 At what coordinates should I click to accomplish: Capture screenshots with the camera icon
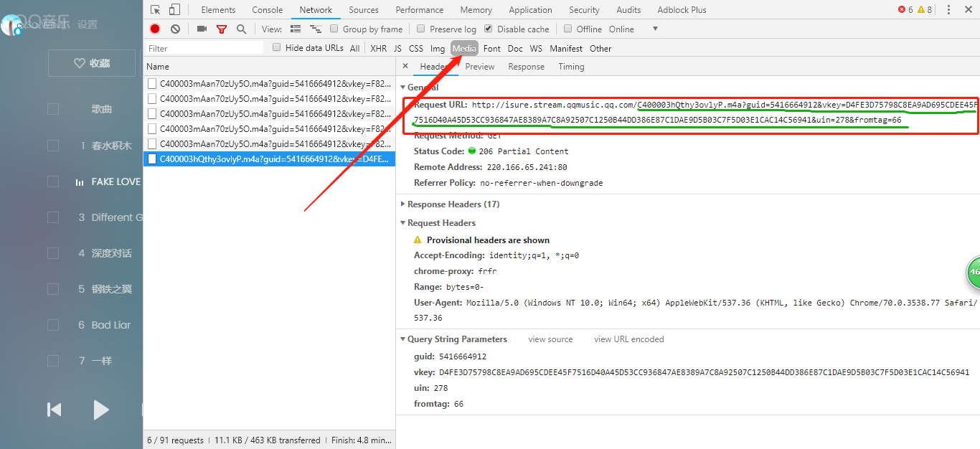click(202, 29)
